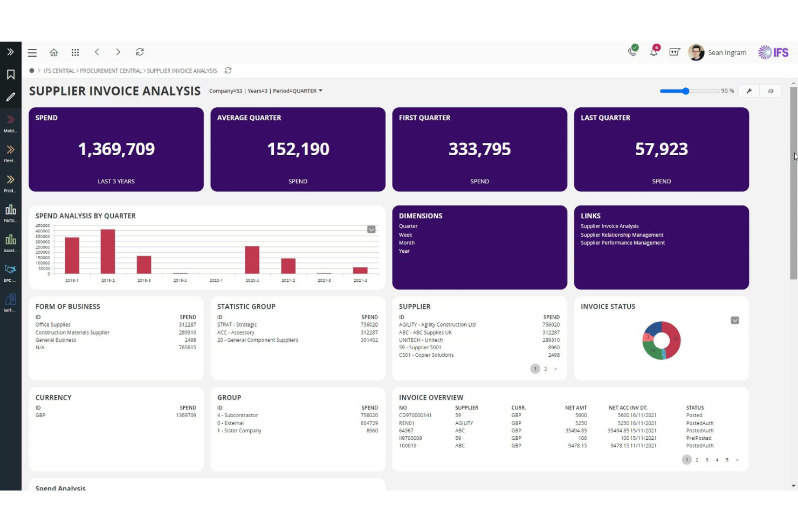Go to next page of Supplier list

[x=555, y=369]
